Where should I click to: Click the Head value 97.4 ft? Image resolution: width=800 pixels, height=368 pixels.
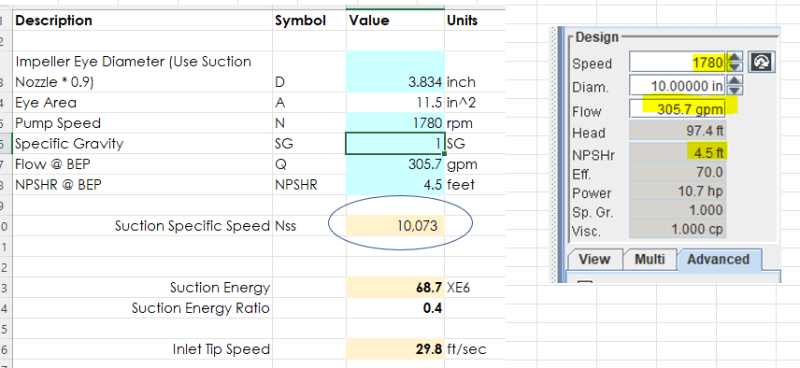(678, 131)
